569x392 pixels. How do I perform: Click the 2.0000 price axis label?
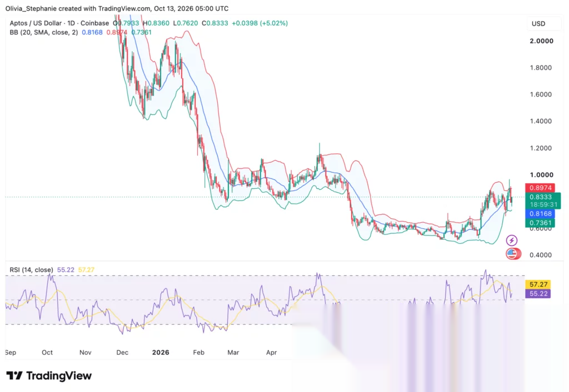[x=541, y=41]
